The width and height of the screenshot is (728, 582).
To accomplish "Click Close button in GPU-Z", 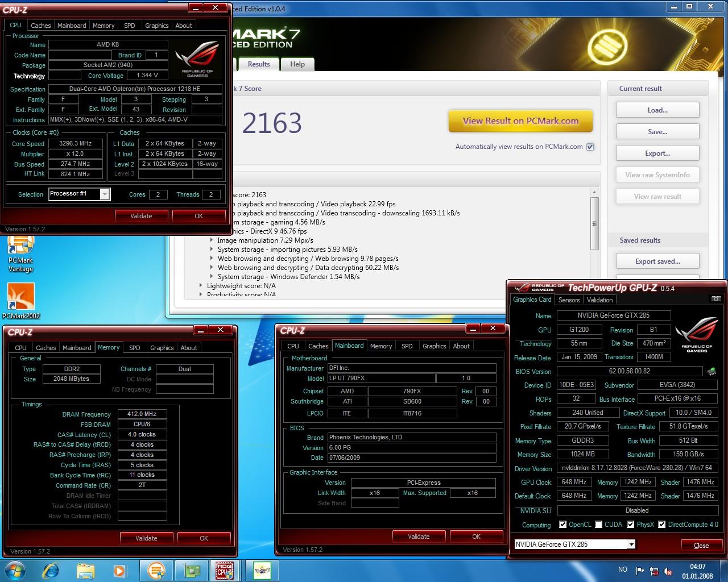I will click(x=701, y=545).
